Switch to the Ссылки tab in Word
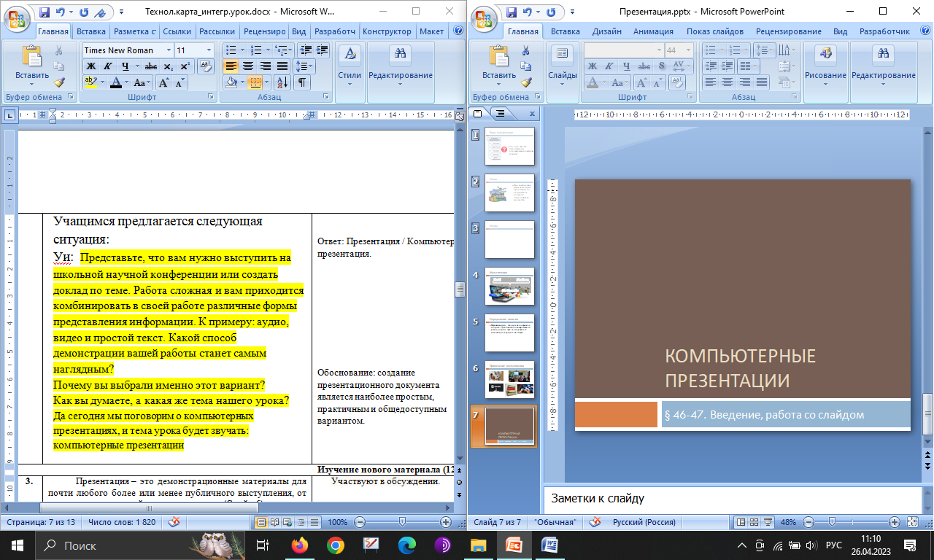The height and width of the screenshot is (560, 934). [177, 31]
